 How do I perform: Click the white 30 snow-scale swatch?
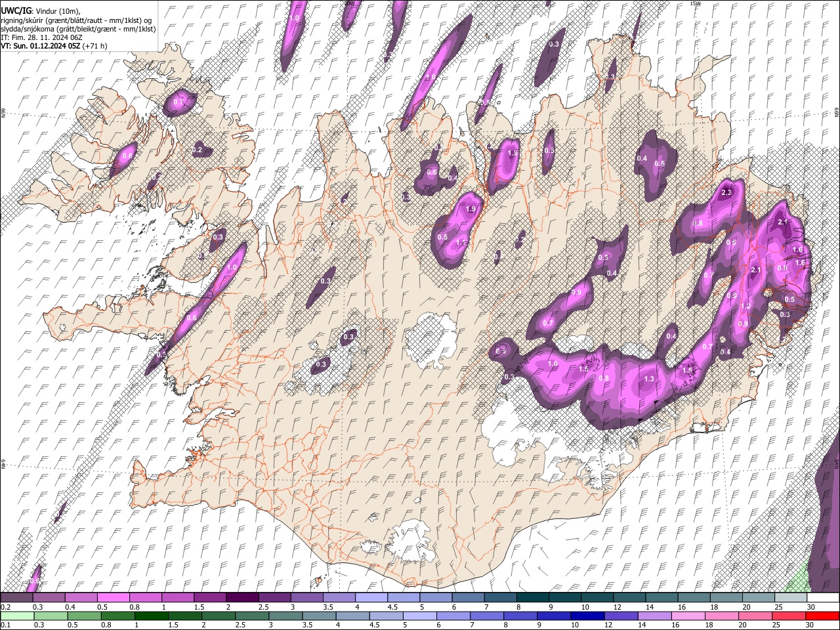point(823,597)
